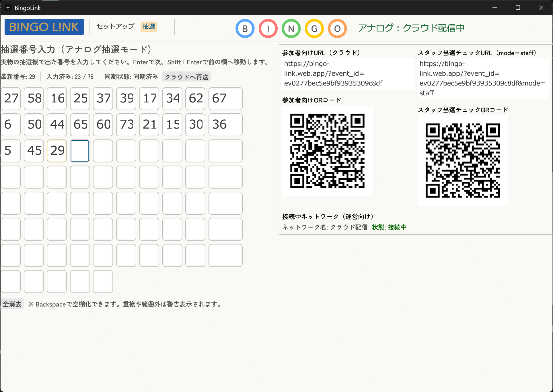
Task: Select the number field containing 73
Action: click(x=126, y=125)
